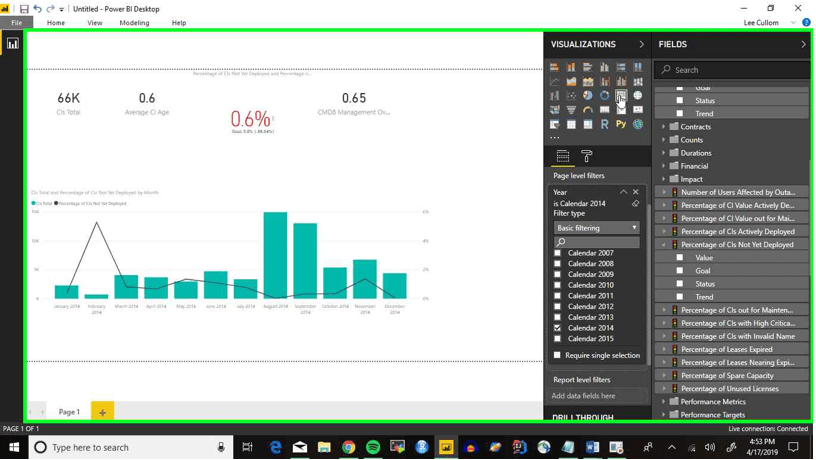Select the Map globe visualization
The height and width of the screenshot is (460, 816).
tap(638, 96)
